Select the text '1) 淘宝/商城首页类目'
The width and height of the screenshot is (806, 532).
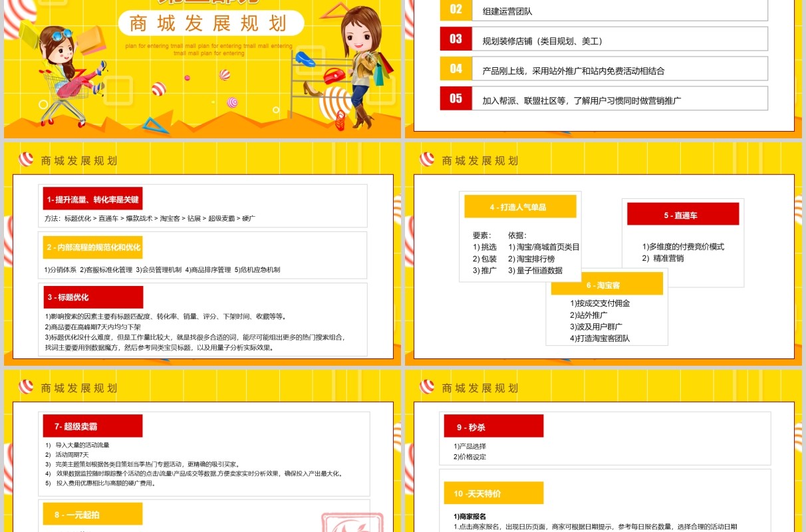(544, 247)
